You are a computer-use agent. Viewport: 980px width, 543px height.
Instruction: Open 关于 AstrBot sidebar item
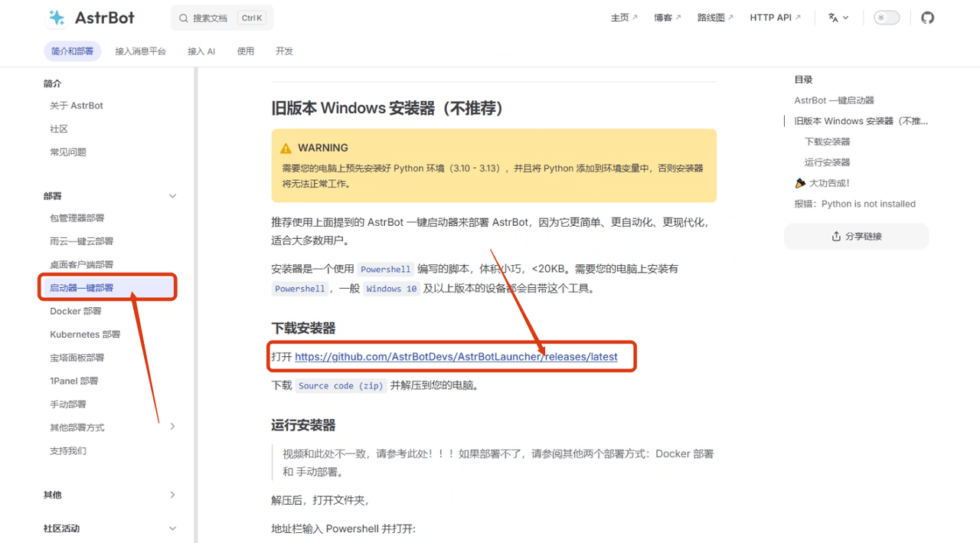click(77, 106)
